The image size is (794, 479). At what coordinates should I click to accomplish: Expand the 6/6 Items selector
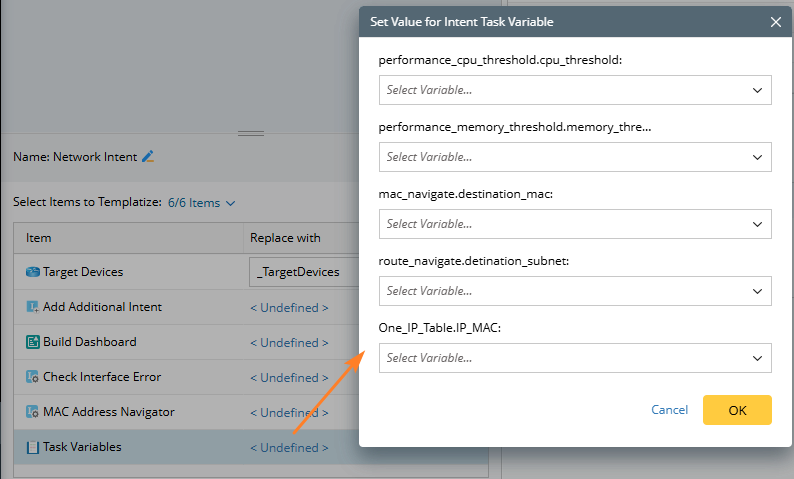(200, 203)
